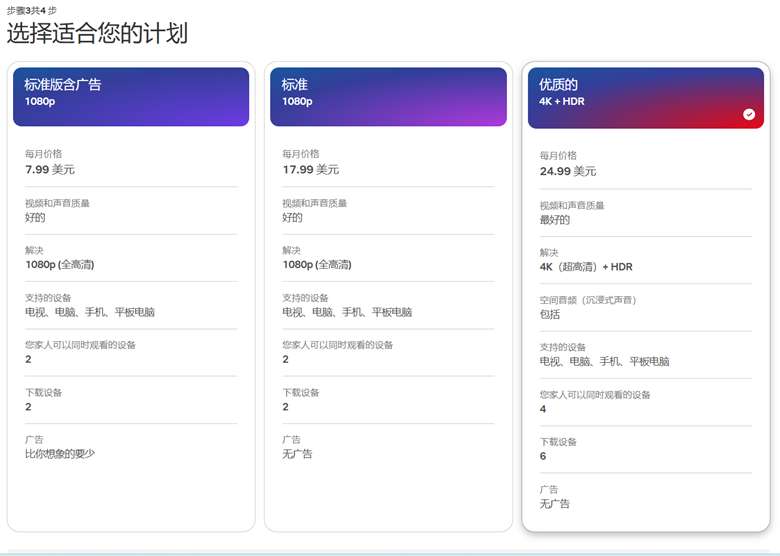The height and width of the screenshot is (556, 780).
Task: Click 支持的设备 list in 标准版含广告 plan
Action: pos(90,312)
